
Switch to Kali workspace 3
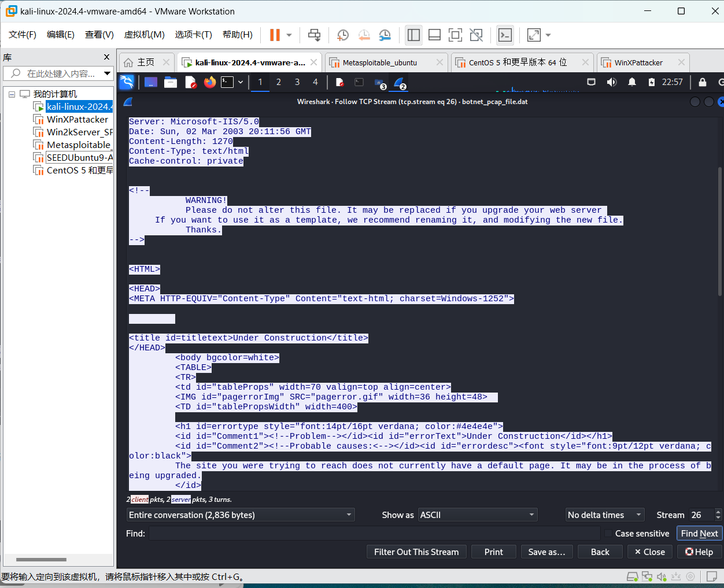tap(297, 82)
